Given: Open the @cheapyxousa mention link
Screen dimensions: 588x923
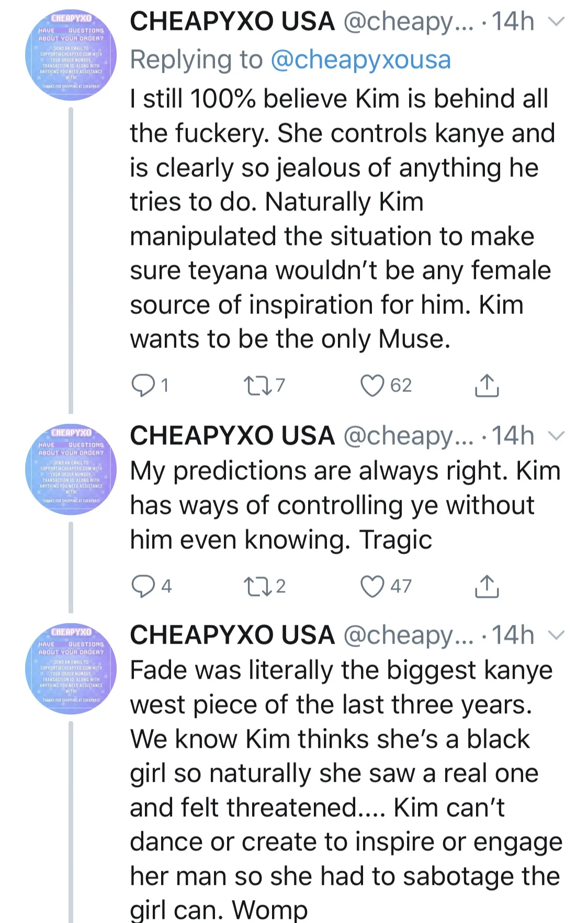Looking at the screenshot, I should pyautogui.click(x=360, y=60).
